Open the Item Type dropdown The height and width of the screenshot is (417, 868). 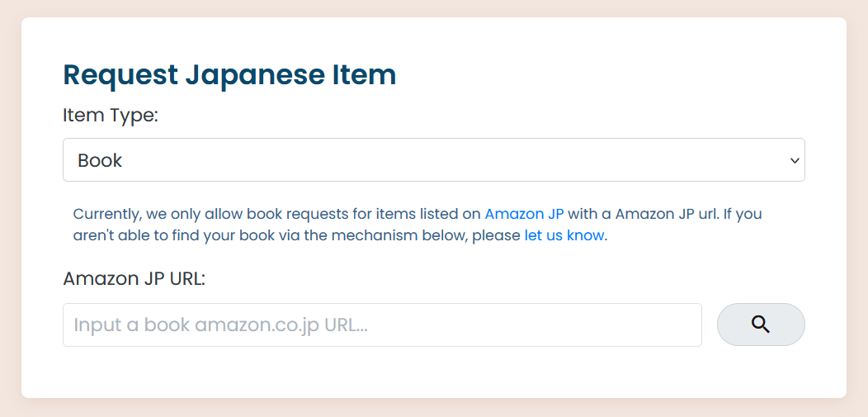point(433,160)
